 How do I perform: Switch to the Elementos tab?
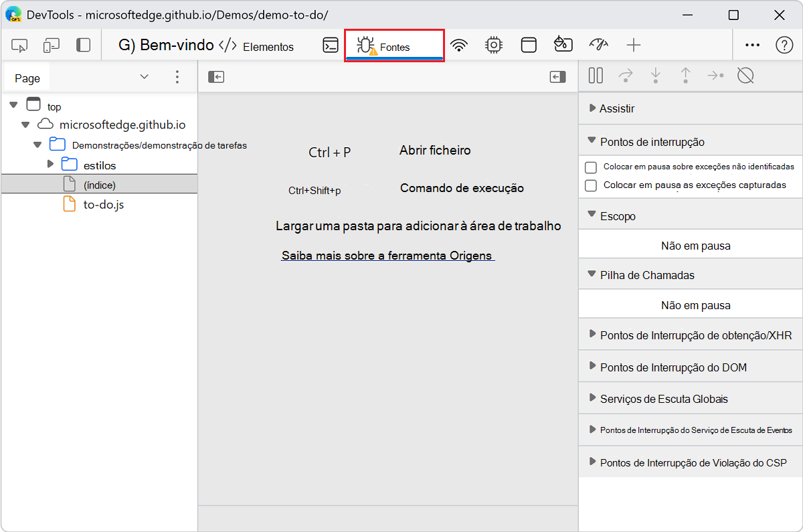pos(257,46)
